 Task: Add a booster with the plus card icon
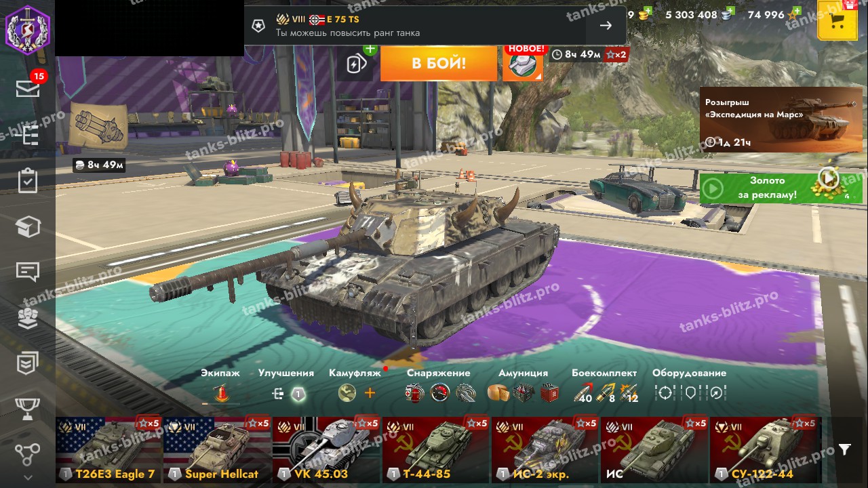[357, 63]
